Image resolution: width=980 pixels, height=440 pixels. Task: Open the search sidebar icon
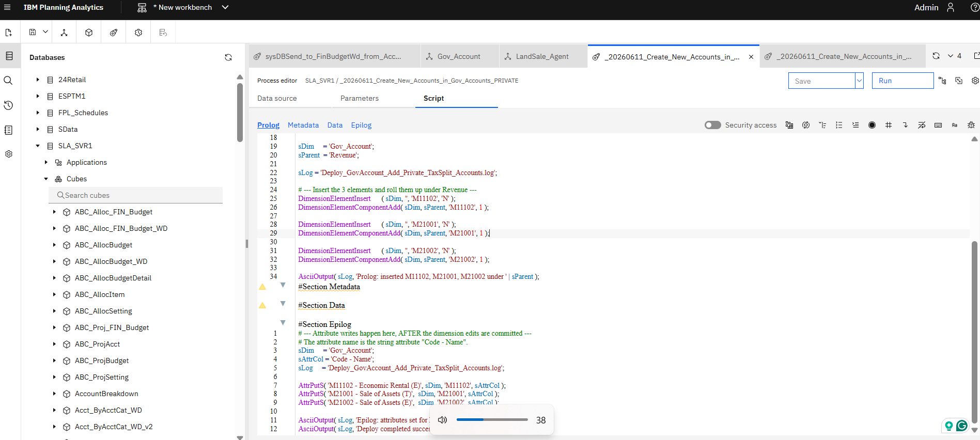pyautogui.click(x=8, y=81)
